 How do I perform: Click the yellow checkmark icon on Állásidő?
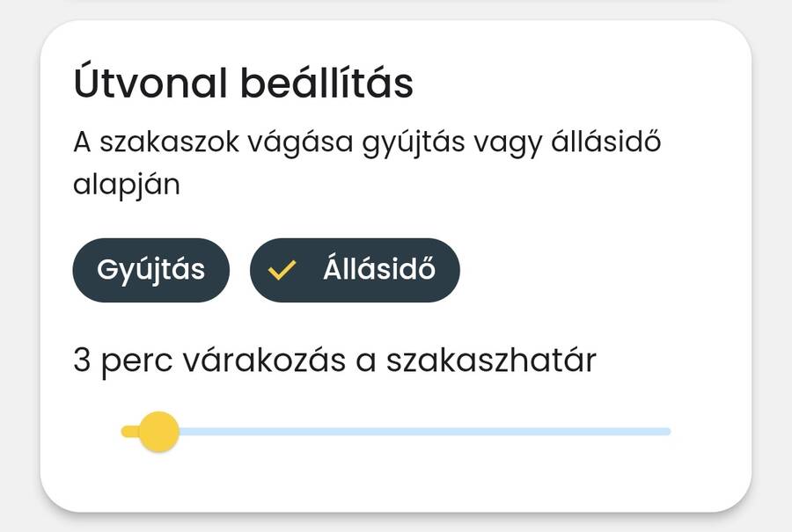coord(281,270)
